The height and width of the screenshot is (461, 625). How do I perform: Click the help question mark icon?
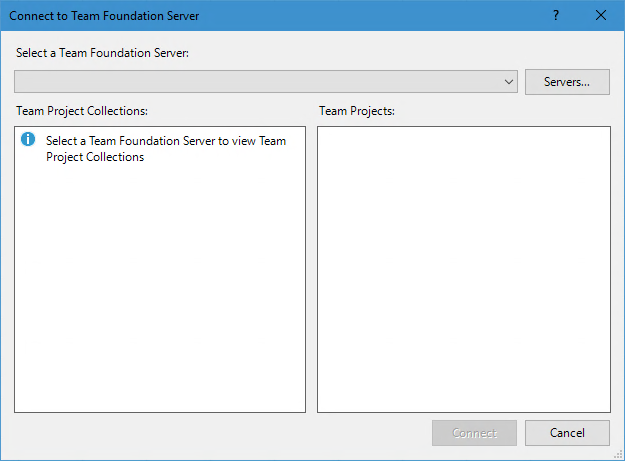(x=556, y=16)
